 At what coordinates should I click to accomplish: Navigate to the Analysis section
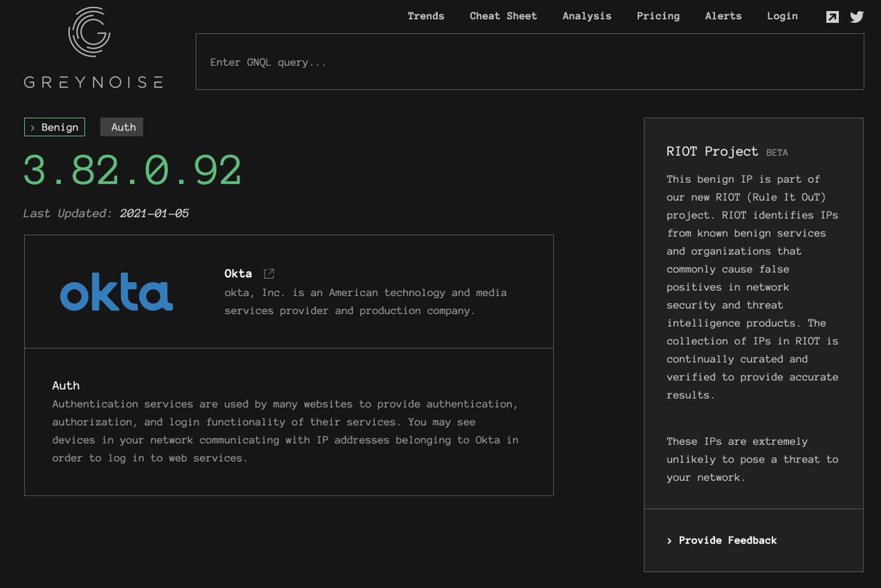(x=587, y=15)
